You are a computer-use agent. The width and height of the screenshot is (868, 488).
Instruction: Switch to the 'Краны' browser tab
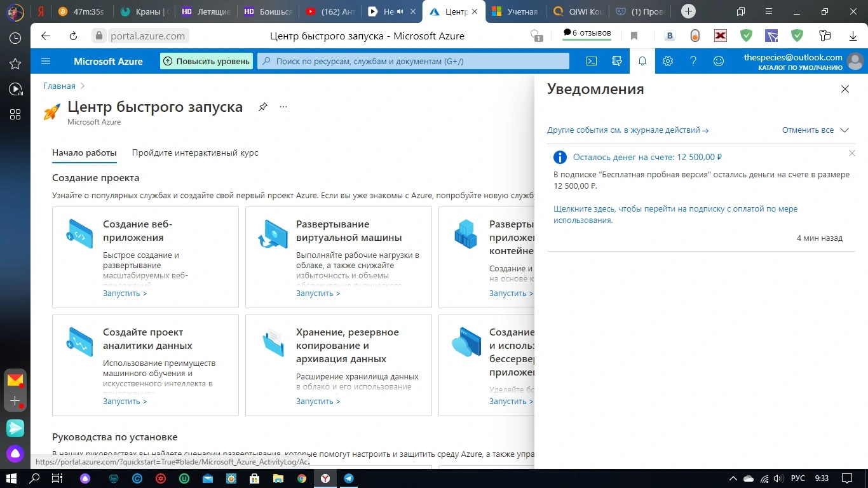pyautogui.click(x=145, y=11)
